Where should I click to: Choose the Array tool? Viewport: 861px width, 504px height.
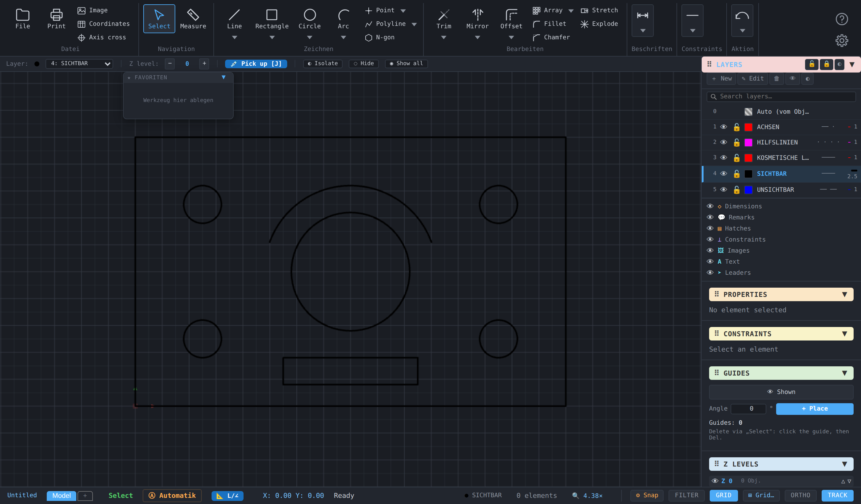[548, 10]
